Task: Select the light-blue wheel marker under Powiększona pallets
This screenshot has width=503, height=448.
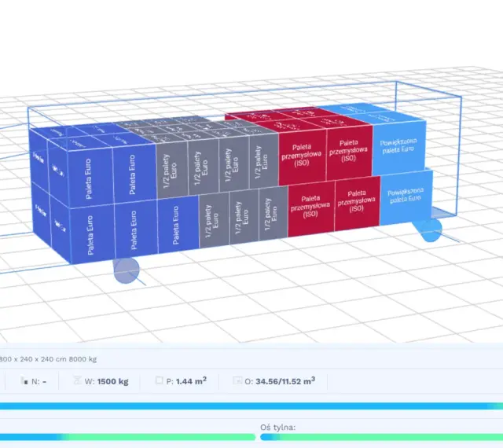Action: pyautogui.click(x=428, y=230)
